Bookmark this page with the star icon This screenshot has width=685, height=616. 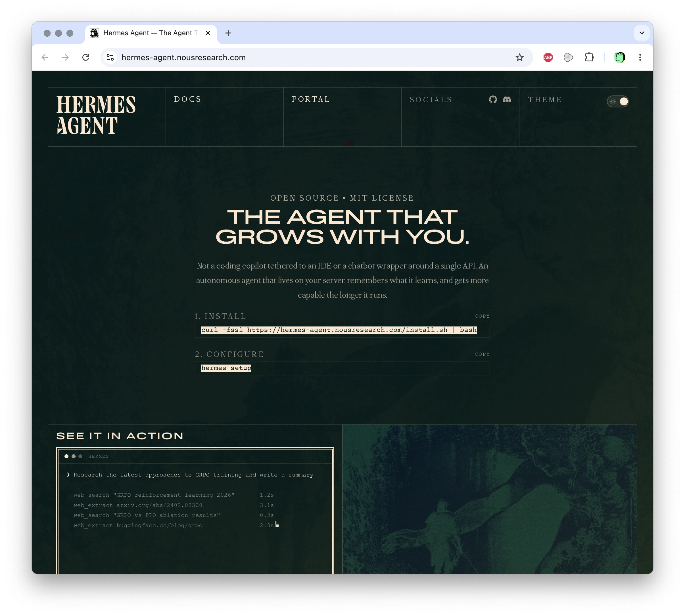[520, 58]
